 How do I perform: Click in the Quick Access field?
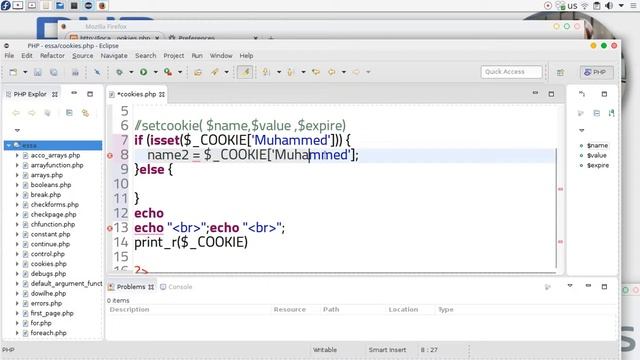[x=511, y=72]
